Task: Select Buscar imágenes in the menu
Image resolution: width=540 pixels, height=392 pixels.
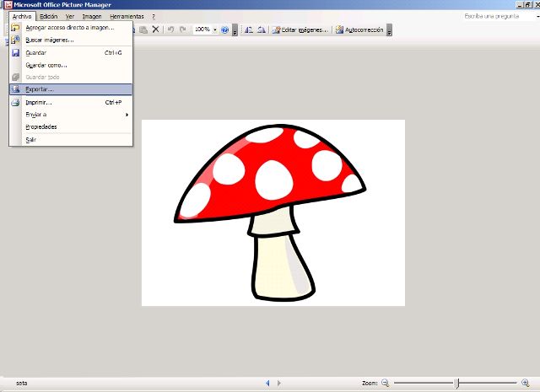Action: pos(50,40)
